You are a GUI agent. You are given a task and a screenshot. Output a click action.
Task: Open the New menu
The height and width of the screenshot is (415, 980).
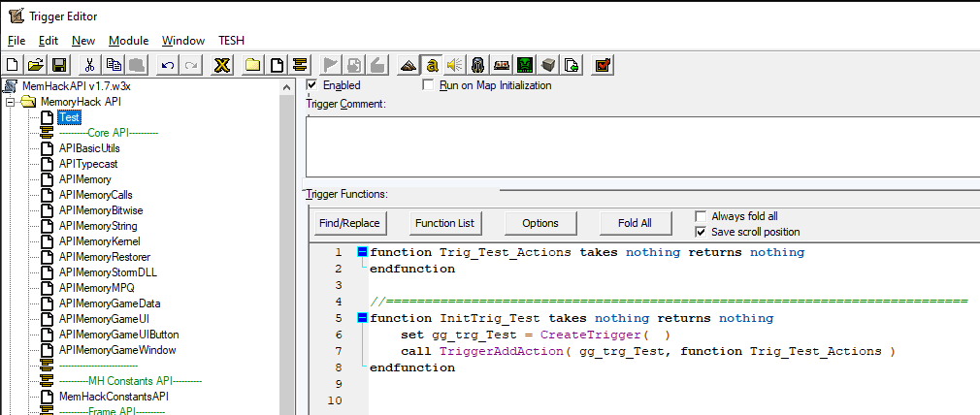[x=83, y=41]
